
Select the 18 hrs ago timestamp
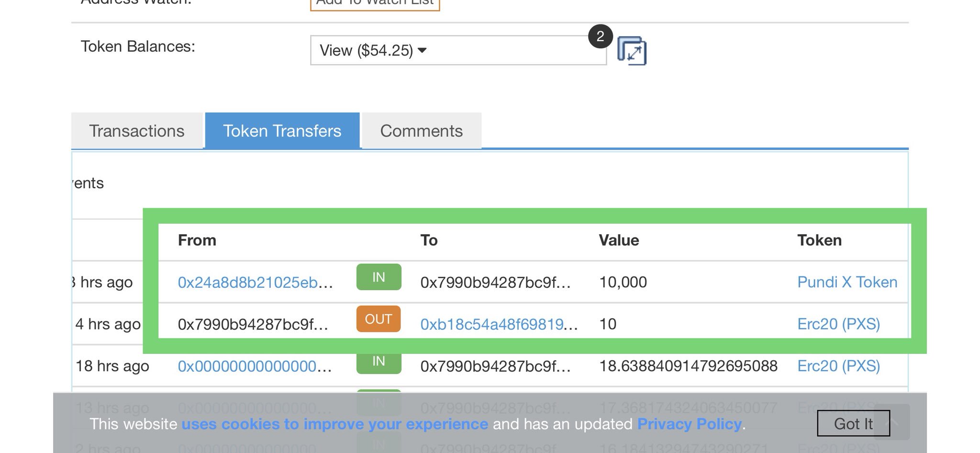coord(112,366)
